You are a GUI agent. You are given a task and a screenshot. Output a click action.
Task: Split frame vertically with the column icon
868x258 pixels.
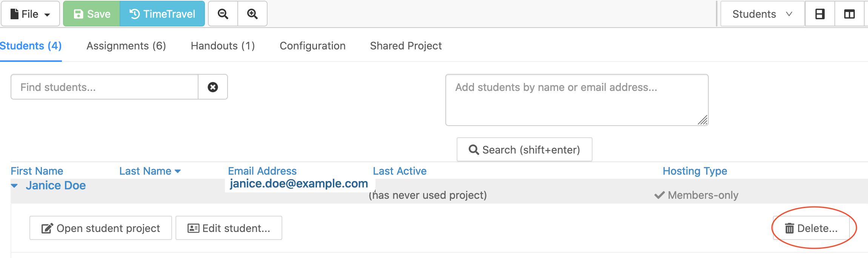(849, 14)
